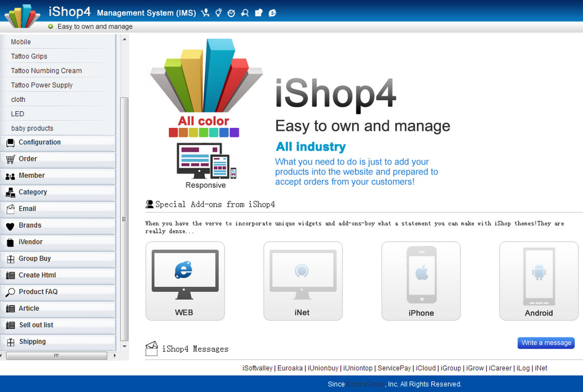The image size is (583, 392).
Task: Open the Android add-on tile
Action: point(539,281)
